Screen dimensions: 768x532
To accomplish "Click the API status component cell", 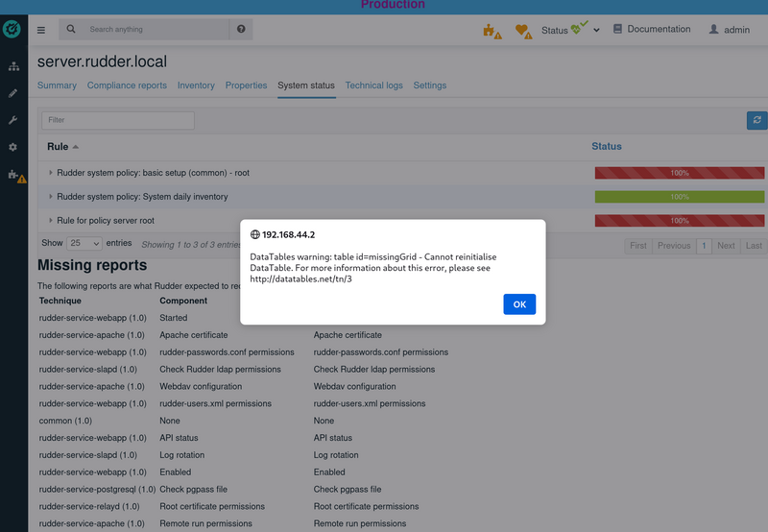I will tap(179, 438).
